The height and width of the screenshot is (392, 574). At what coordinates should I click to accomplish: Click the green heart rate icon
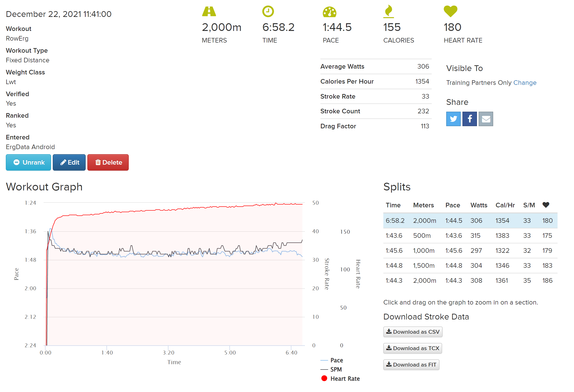coord(451,11)
